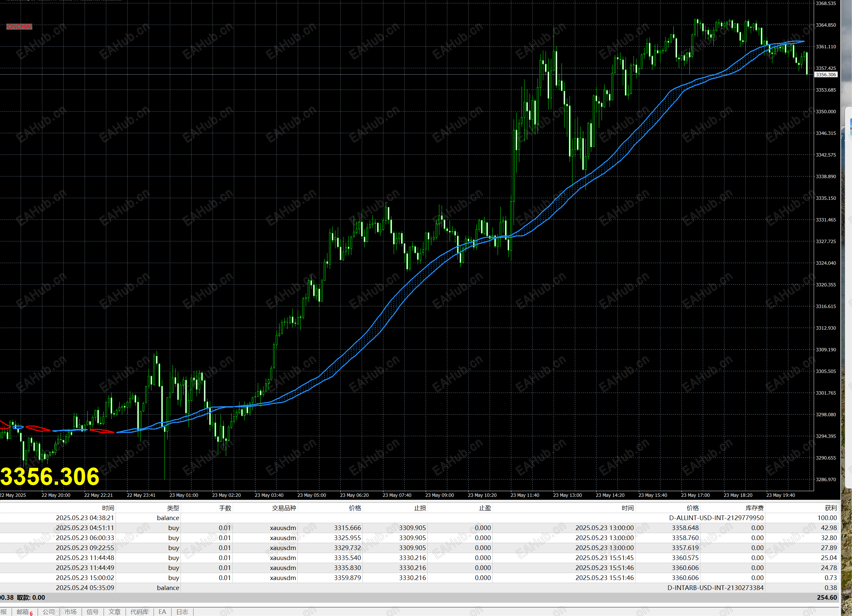Click the 止损 stop loss column header

point(420,508)
